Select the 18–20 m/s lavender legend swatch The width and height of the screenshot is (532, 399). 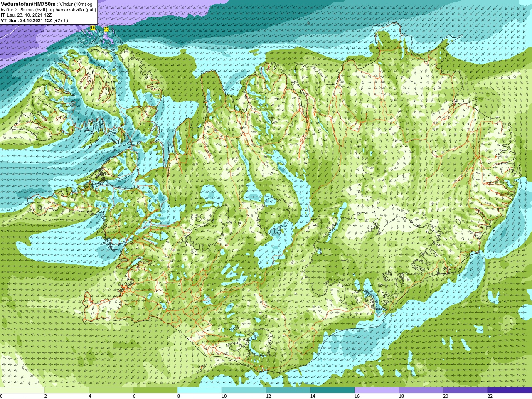[x=421, y=390]
